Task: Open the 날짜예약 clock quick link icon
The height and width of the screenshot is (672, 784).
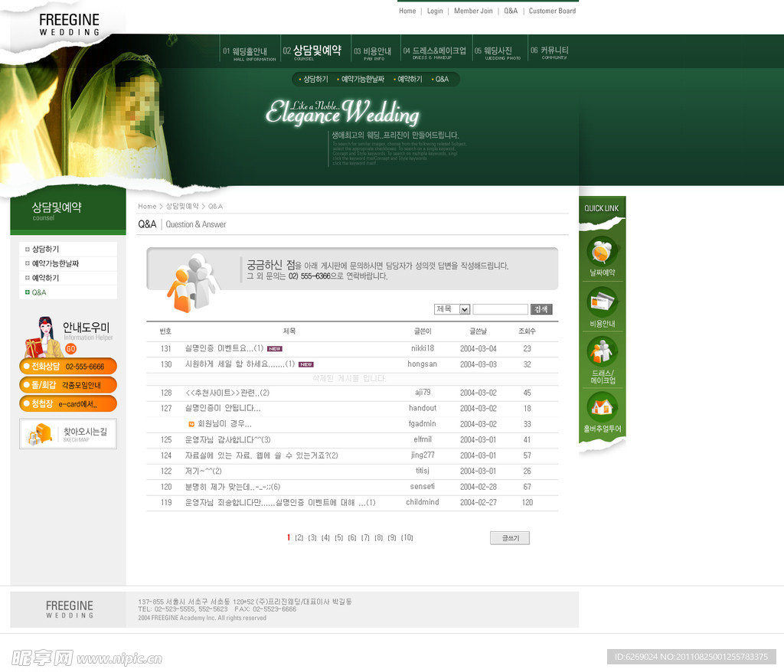Action: pos(602,252)
